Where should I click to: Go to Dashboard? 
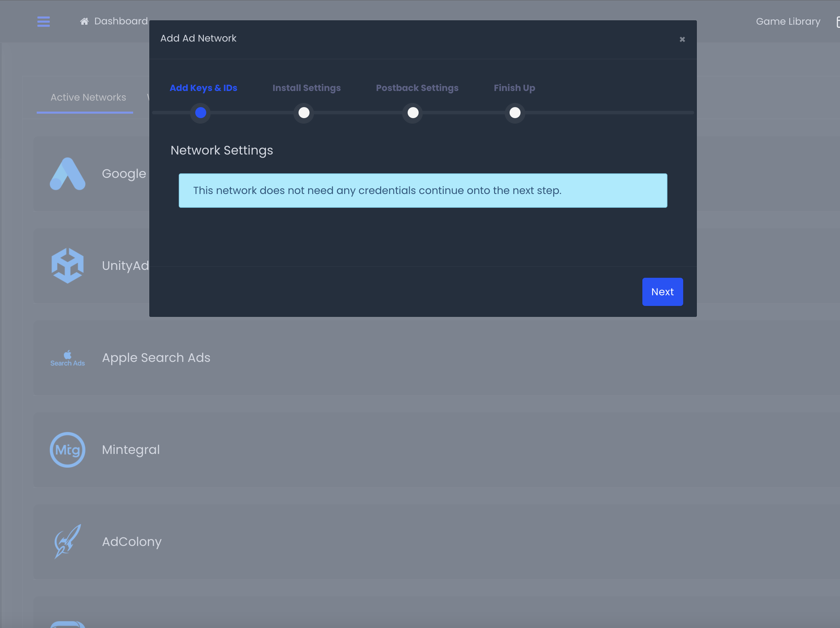pos(121,21)
